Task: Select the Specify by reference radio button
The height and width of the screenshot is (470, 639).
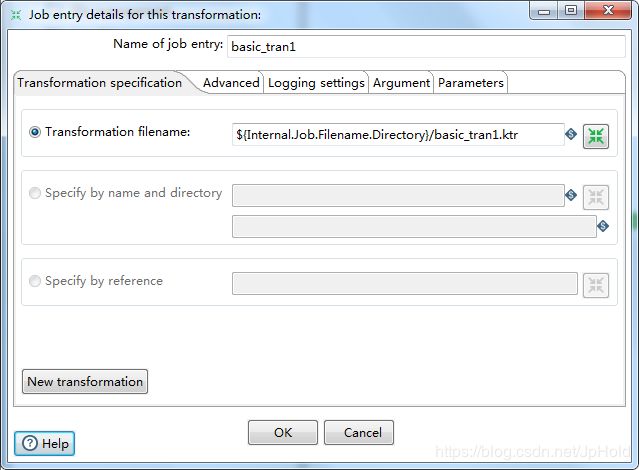Action: tap(35, 281)
